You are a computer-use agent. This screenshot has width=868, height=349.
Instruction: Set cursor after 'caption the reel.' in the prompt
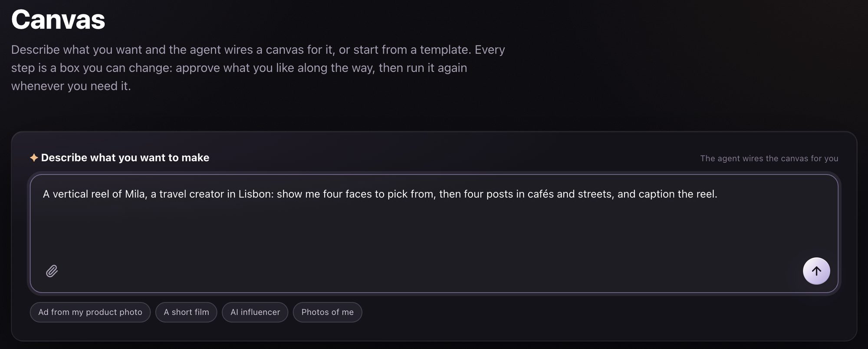click(x=718, y=194)
